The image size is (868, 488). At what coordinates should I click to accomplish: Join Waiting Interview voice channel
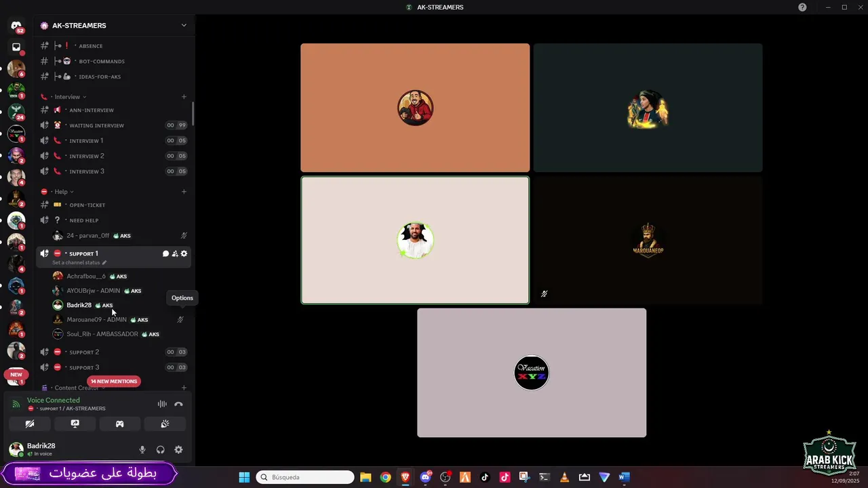pos(113,125)
